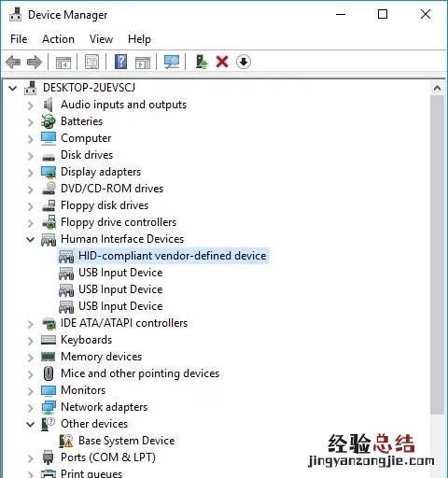Expand the Disk drives category
The image size is (448, 478).
click(x=30, y=156)
